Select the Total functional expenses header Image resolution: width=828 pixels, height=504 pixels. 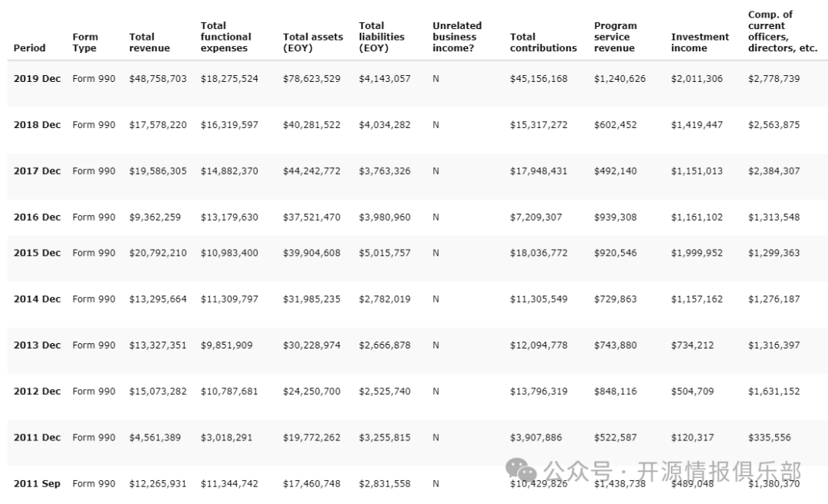(225, 37)
